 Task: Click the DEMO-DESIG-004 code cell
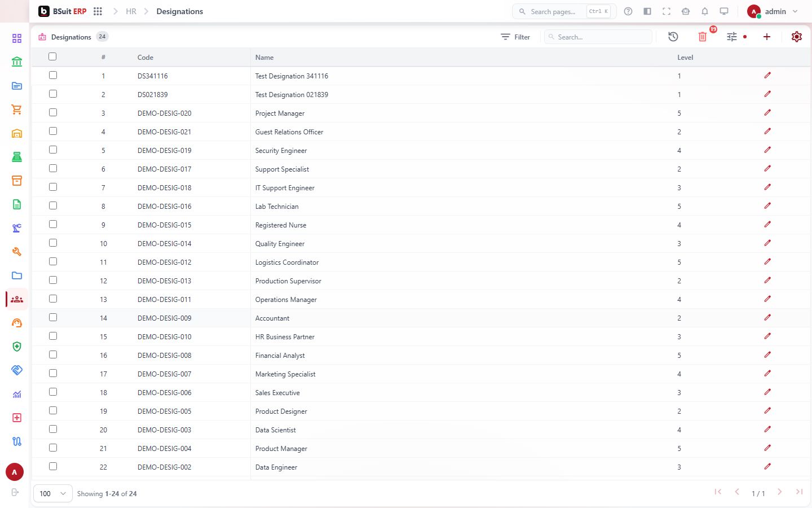click(x=164, y=449)
